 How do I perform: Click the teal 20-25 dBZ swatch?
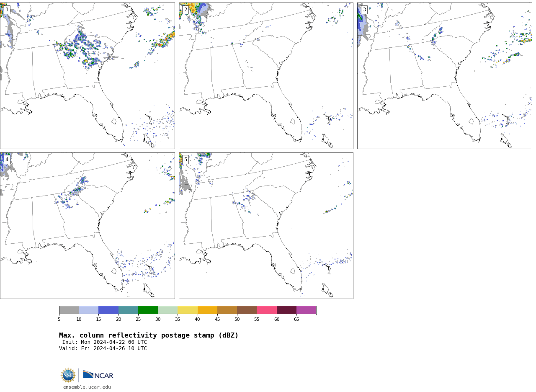tap(128, 310)
